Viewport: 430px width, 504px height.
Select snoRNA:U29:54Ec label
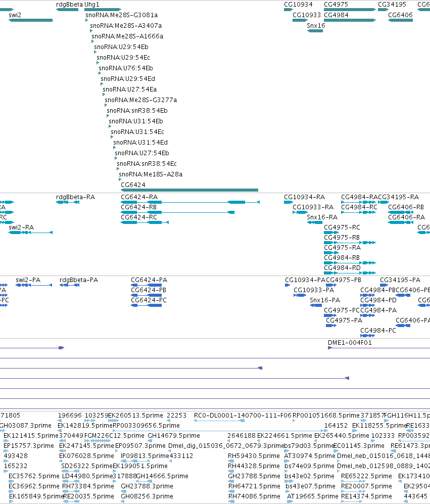click(123, 58)
